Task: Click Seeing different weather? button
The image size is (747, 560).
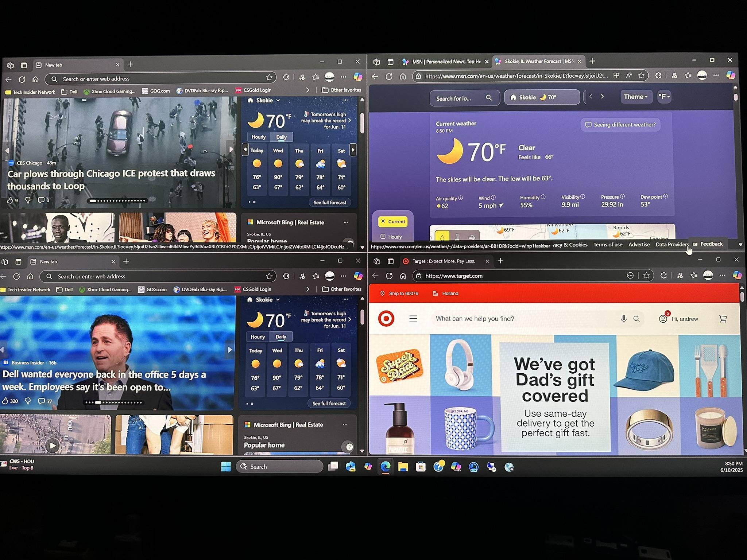Action: click(x=620, y=125)
